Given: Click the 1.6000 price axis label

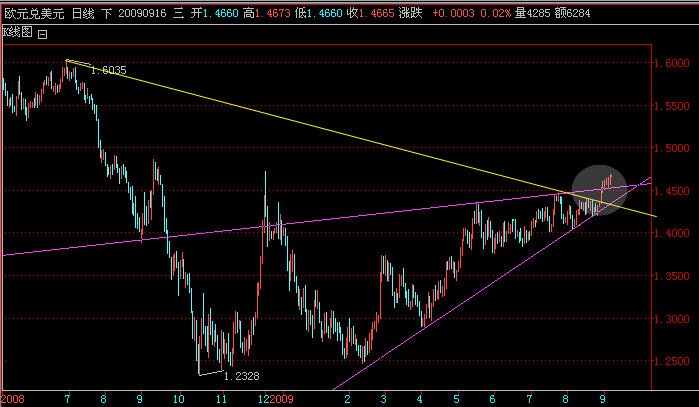Looking at the screenshot, I should [x=671, y=63].
